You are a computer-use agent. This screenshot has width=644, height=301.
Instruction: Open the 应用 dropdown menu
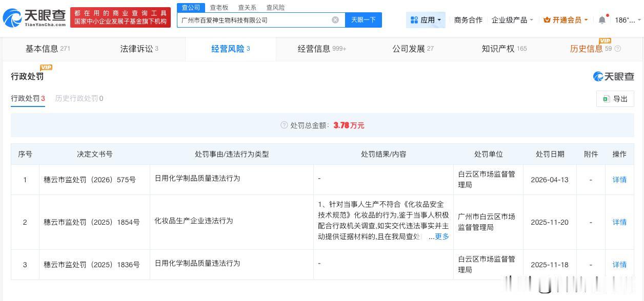click(x=426, y=20)
